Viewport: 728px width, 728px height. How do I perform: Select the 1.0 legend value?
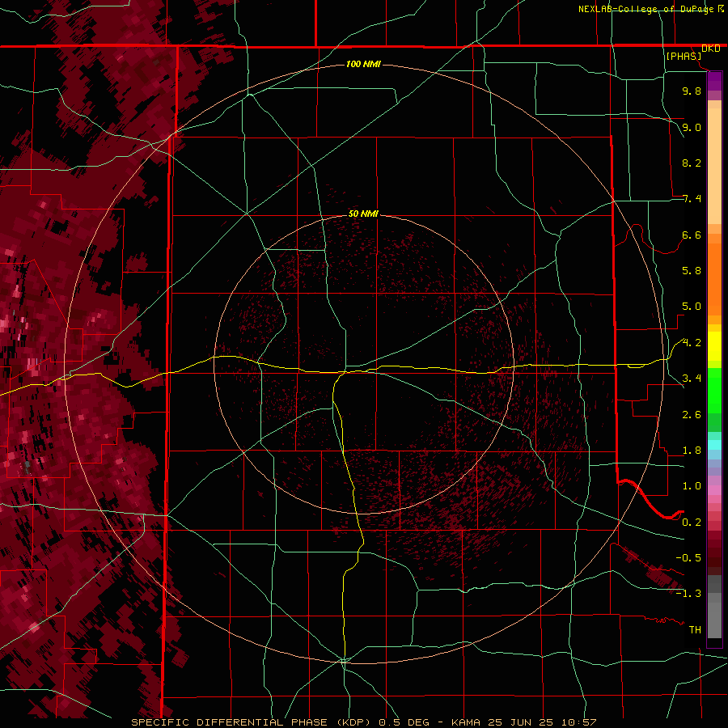click(692, 486)
